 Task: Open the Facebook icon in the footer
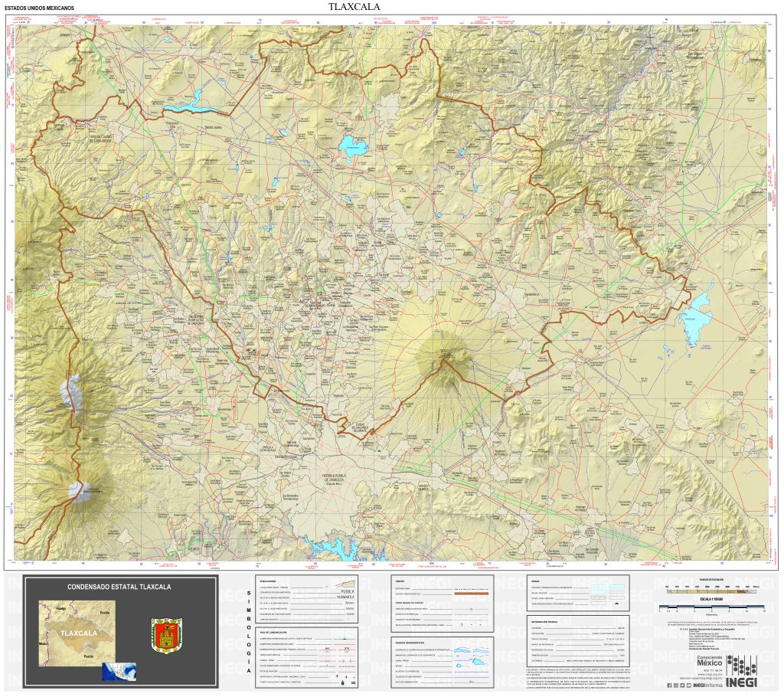click(669, 685)
